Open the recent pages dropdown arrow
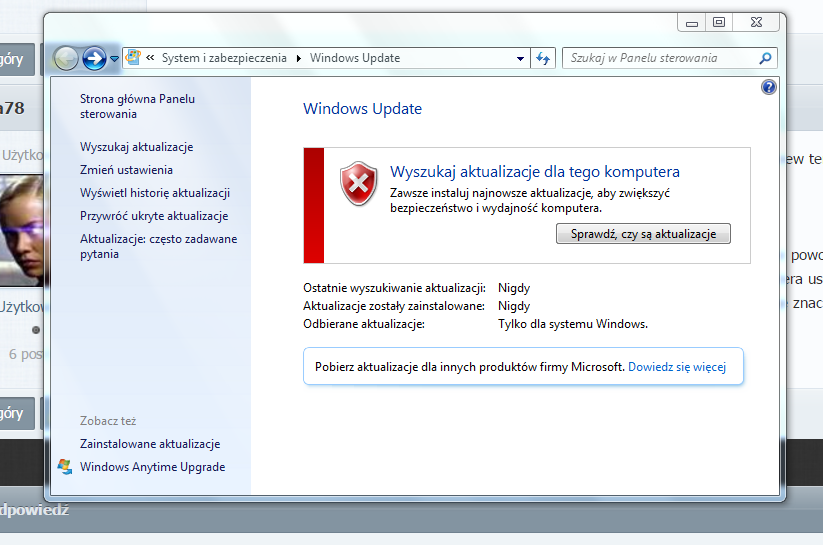The width and height of the screenshot is (823, 545). (114, 59)
